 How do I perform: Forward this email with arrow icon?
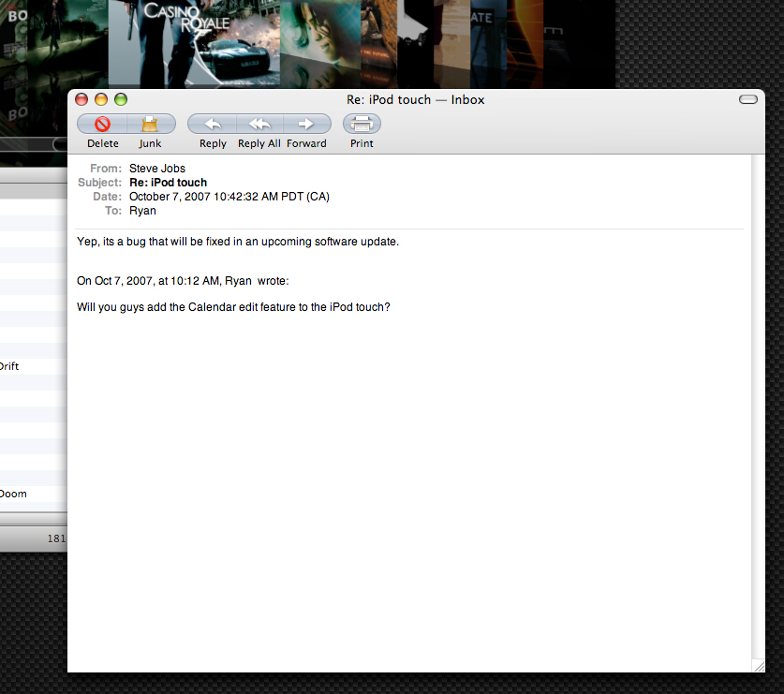click(x=306, y=124)
